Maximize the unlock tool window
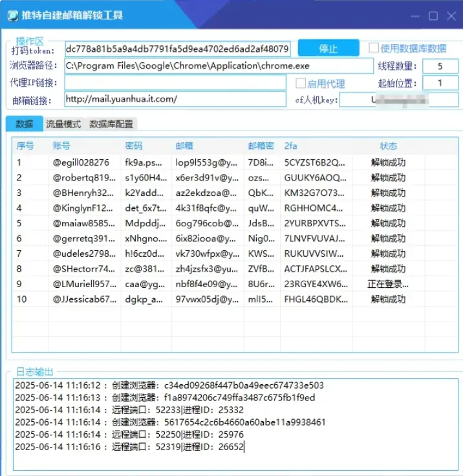 tap(433, 16)
